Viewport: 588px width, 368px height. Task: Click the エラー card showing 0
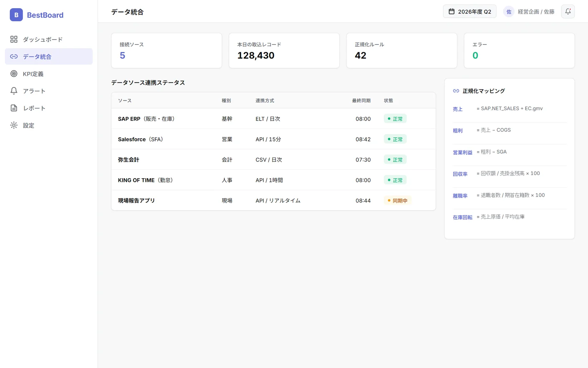click(x=519, y=51)
